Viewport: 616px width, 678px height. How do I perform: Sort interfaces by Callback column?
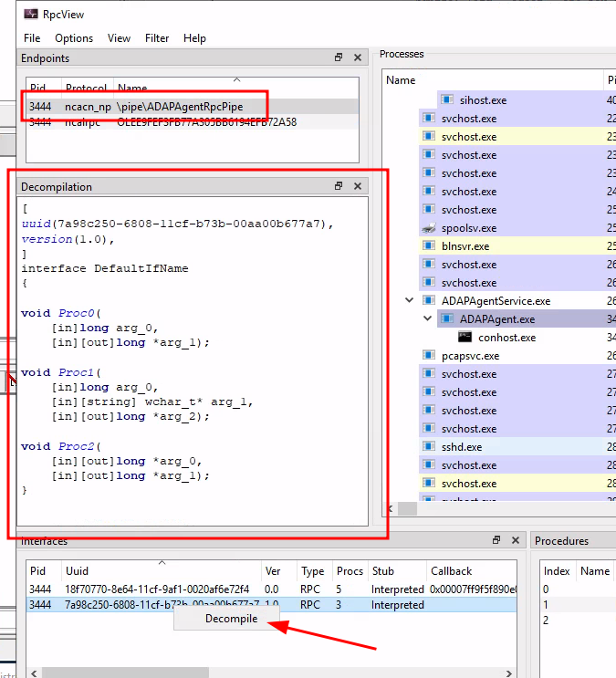pos(472,570)
